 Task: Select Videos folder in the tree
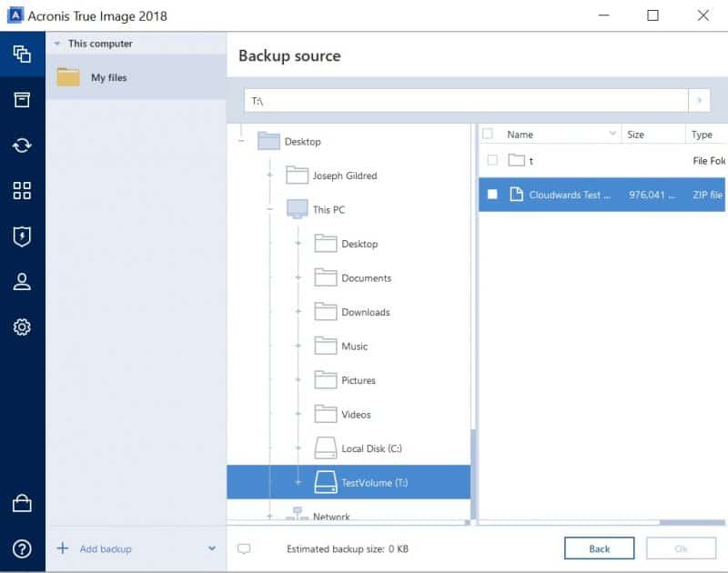pyautogui.click(x=356, y=415)
